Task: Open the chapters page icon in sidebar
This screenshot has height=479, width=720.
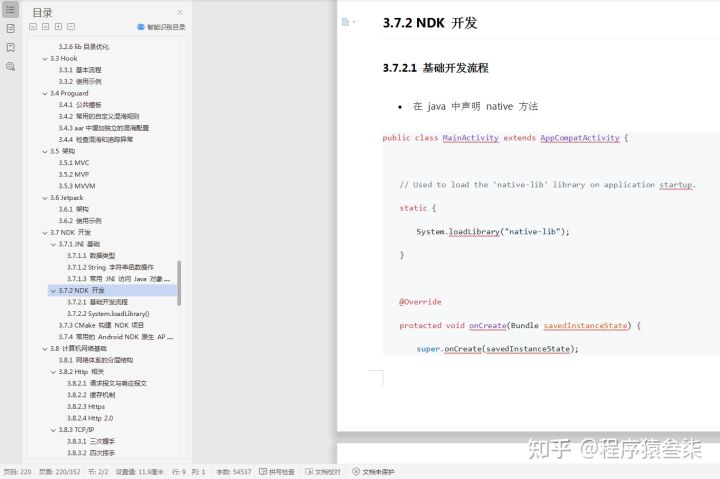Action: tap(11, 28)
